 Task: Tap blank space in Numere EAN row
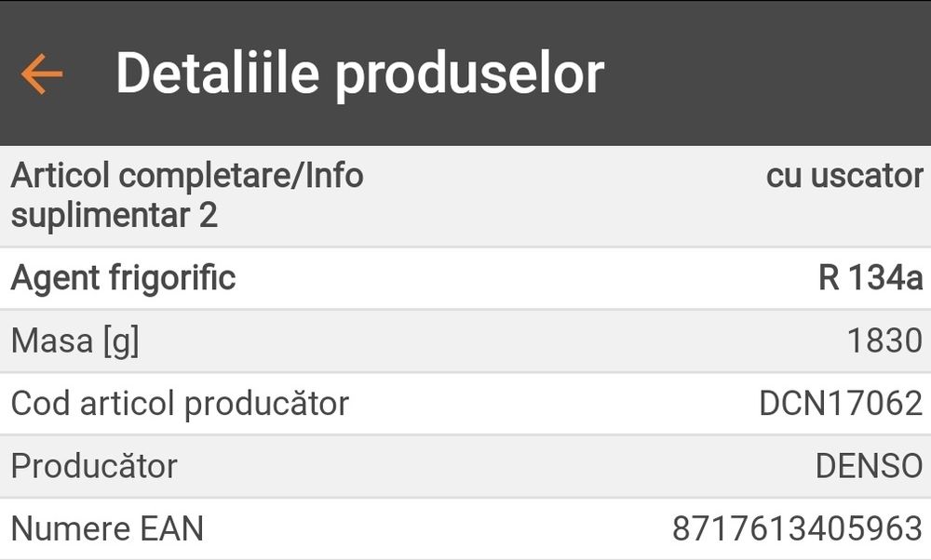pos(438,528)
